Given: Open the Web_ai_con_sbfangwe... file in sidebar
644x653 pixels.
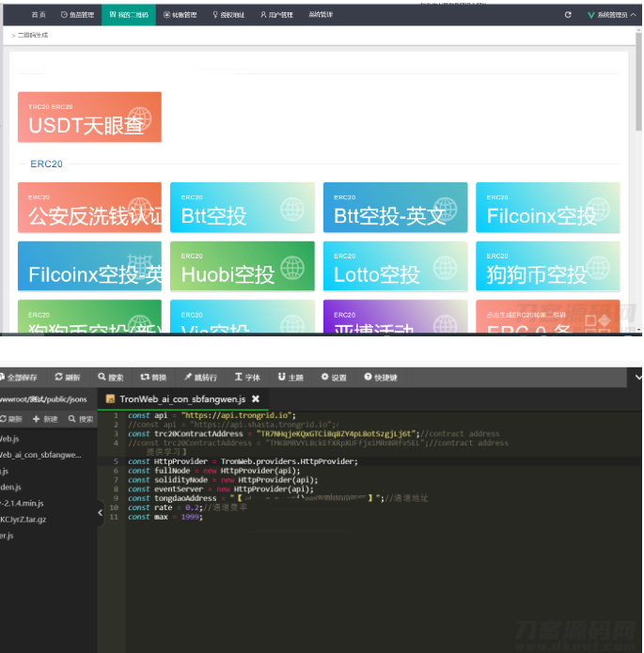Looking at the screenshot, I should 40,455.
